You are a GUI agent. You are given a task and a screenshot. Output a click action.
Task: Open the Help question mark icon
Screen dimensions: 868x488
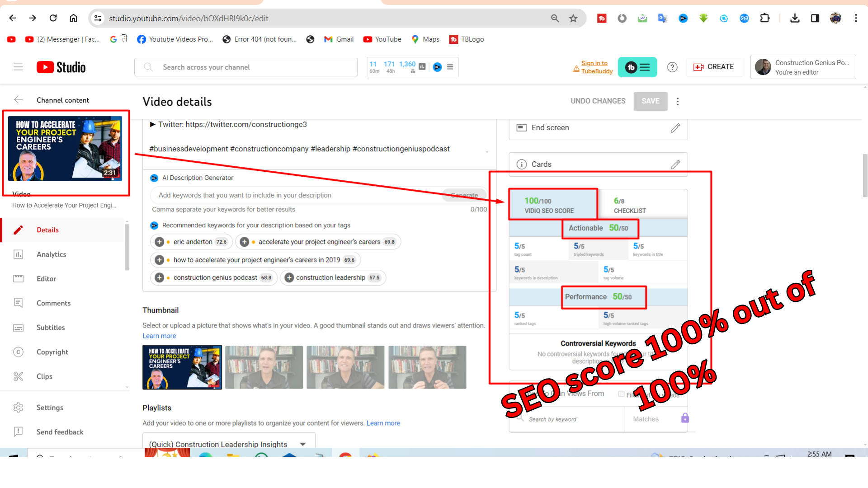672,67
